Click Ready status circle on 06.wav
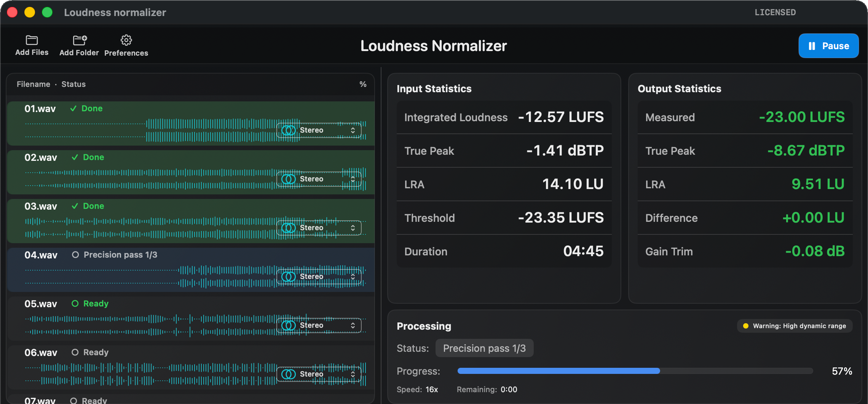This screenshot has width=868, height=404. click(75, 352)
